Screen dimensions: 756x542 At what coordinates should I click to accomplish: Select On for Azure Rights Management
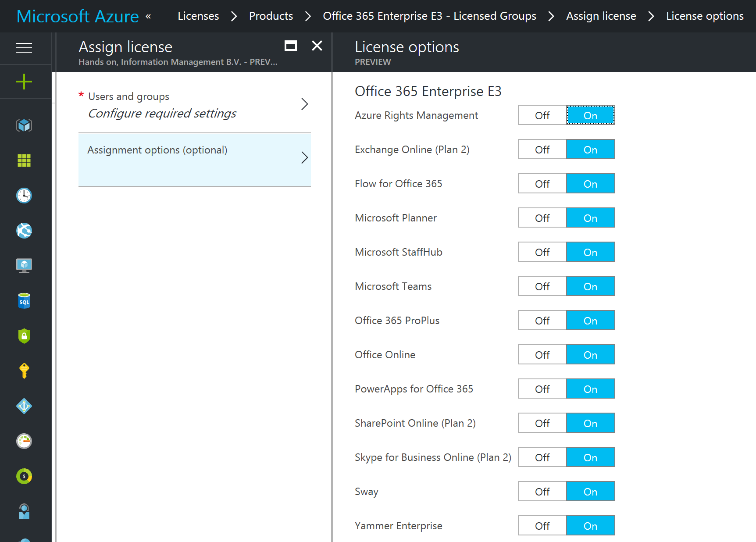click(591, 115)
